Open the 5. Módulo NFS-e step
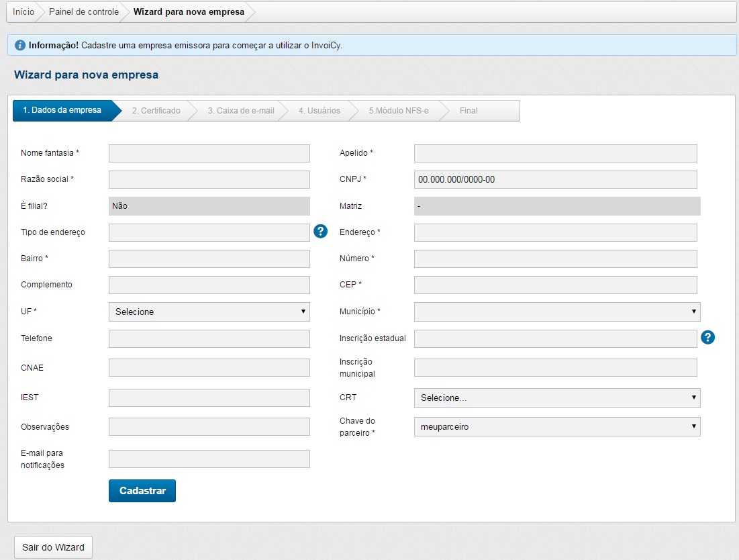The width and height of the screenshot is (739, 560). [x=398, y=111]
